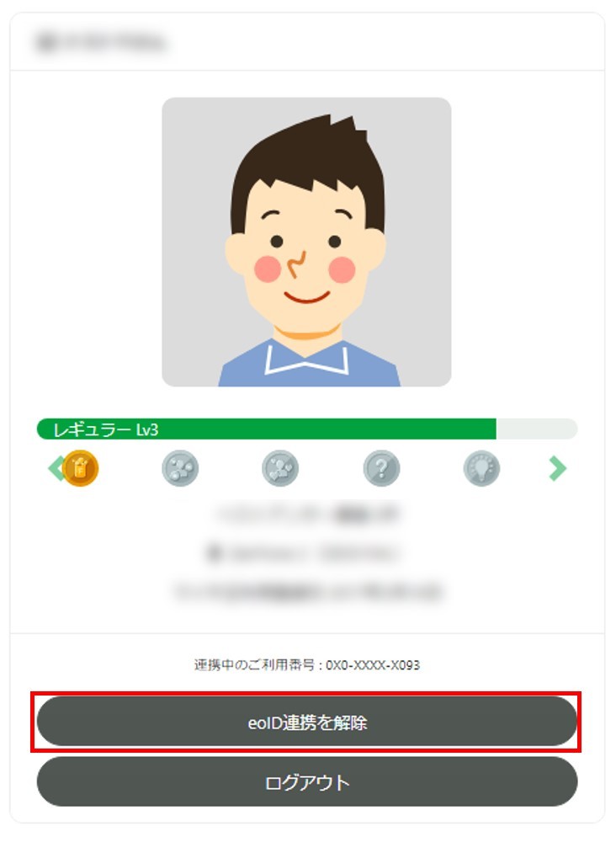Click the first blurred text line below badges

point(307,514)
